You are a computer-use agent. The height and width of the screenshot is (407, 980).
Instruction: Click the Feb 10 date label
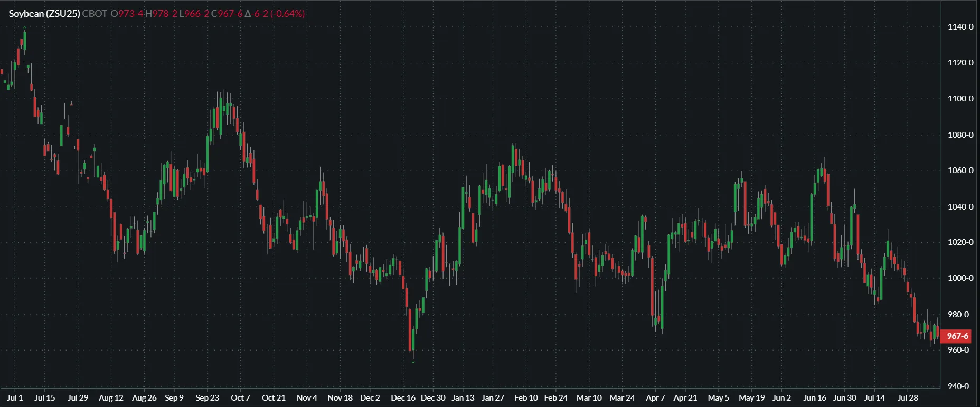click(x=526, y=398)
